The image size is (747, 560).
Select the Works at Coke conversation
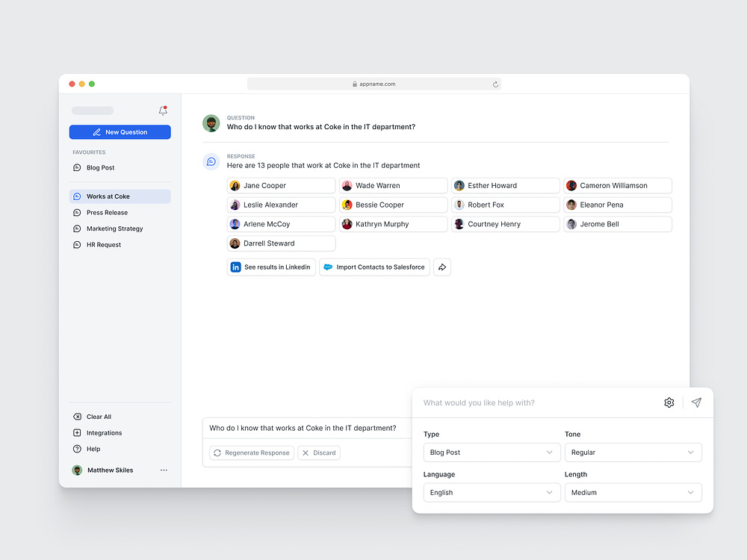(120, 196)
